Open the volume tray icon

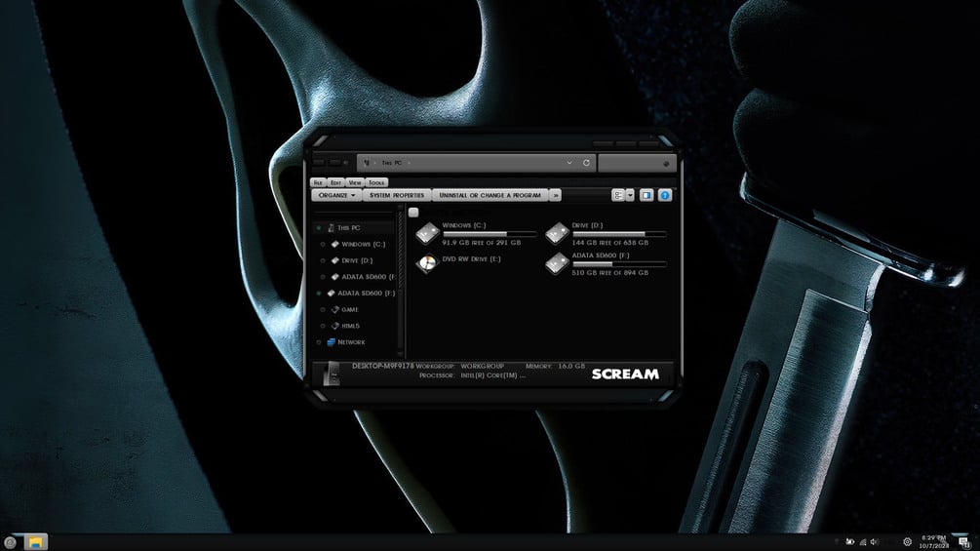point(875,541)
